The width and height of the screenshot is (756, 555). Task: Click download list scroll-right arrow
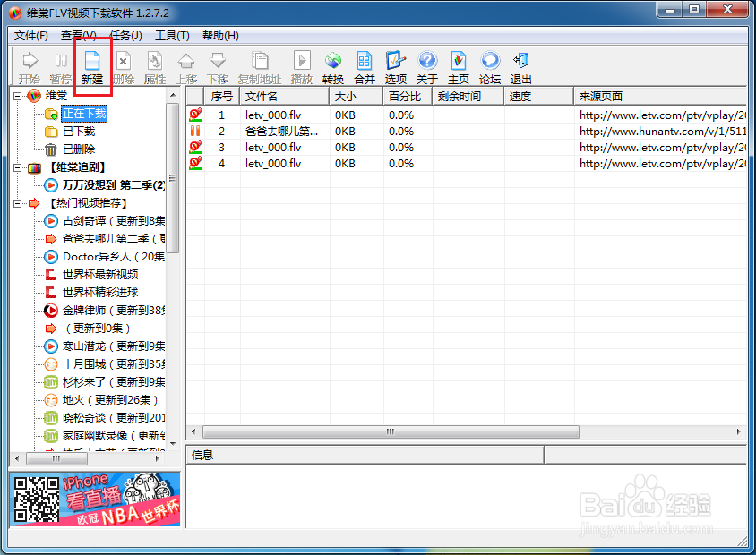739,431
